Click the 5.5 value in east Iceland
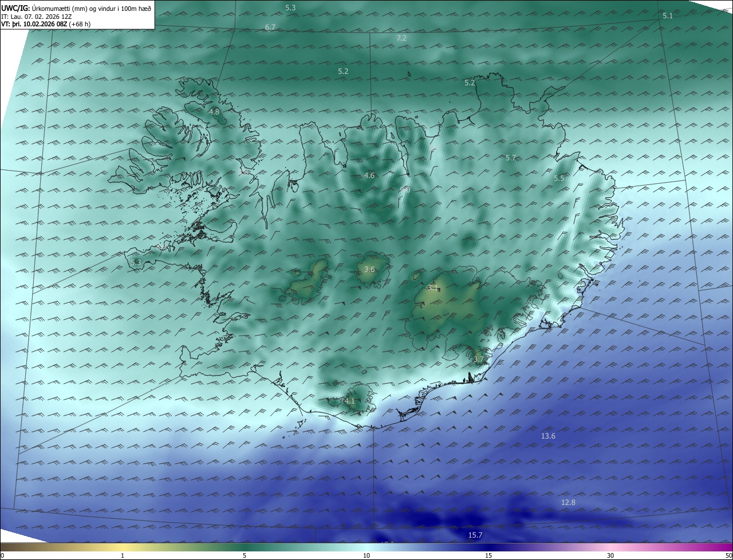The height and width of the screenshot is (560, 733). click(559, 178)
